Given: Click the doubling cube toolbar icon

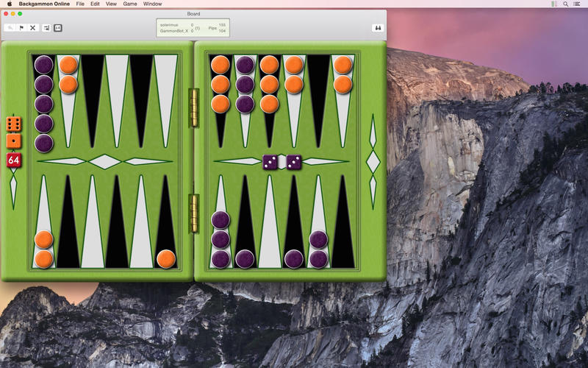Looking at the screenshot, I should coord(58,28).
